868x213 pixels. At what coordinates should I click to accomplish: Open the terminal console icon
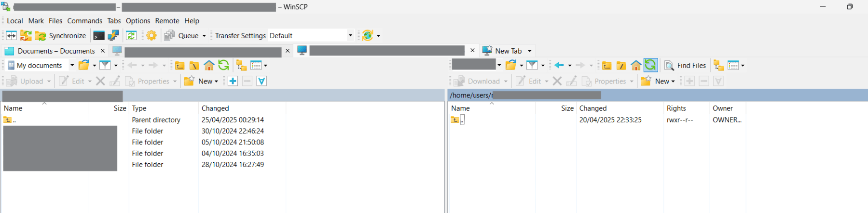click(x=99, y=36)
